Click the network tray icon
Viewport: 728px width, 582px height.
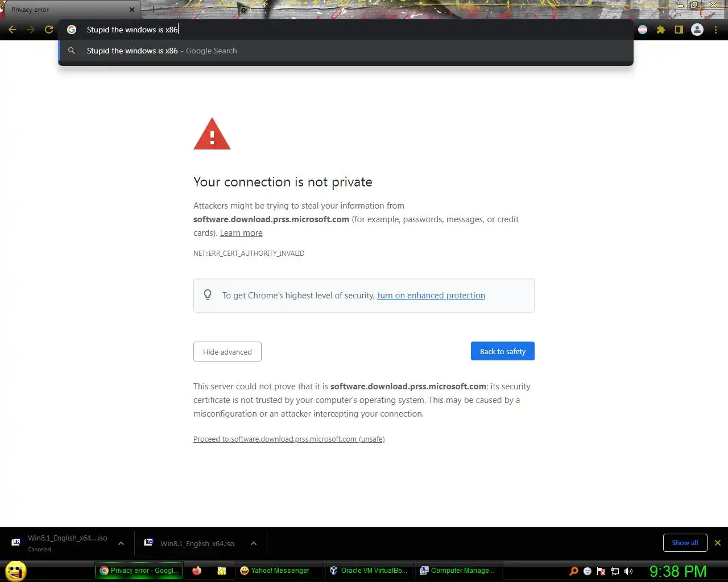615,571
